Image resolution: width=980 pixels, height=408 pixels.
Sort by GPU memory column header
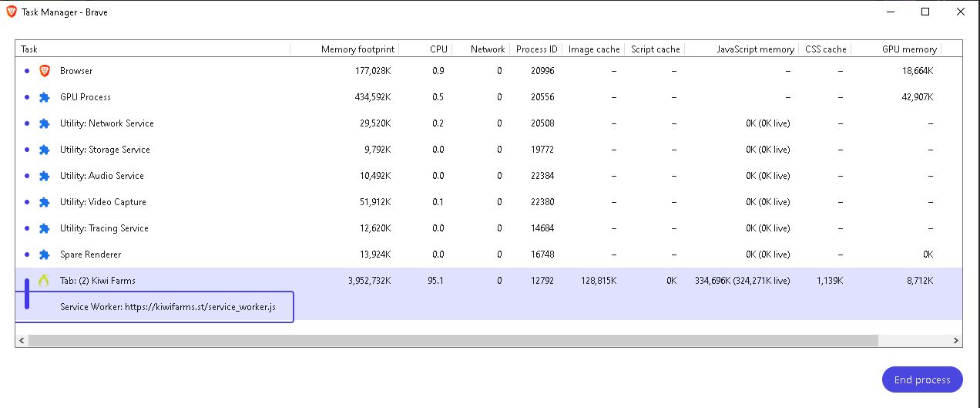point(909,49)
